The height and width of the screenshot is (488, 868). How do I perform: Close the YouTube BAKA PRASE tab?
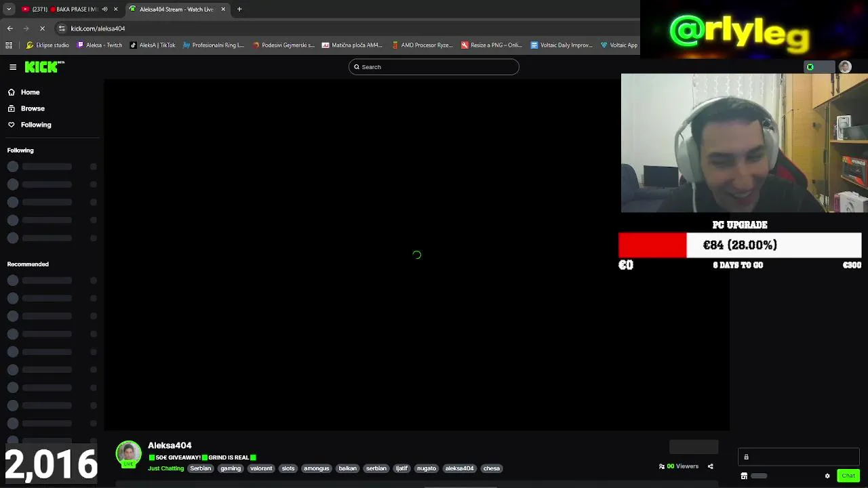115,9
